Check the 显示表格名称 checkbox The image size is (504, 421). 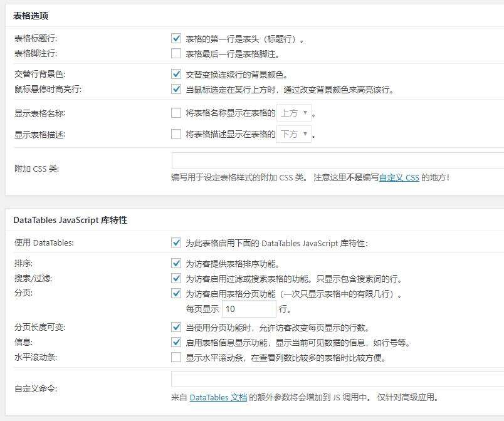click(176, 113)
